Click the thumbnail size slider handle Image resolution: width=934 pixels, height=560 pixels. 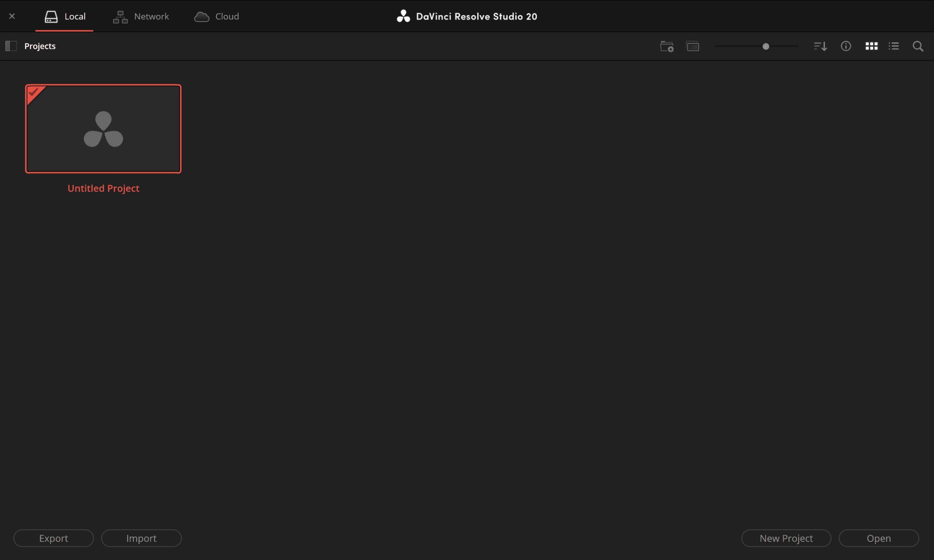[765, 46]
